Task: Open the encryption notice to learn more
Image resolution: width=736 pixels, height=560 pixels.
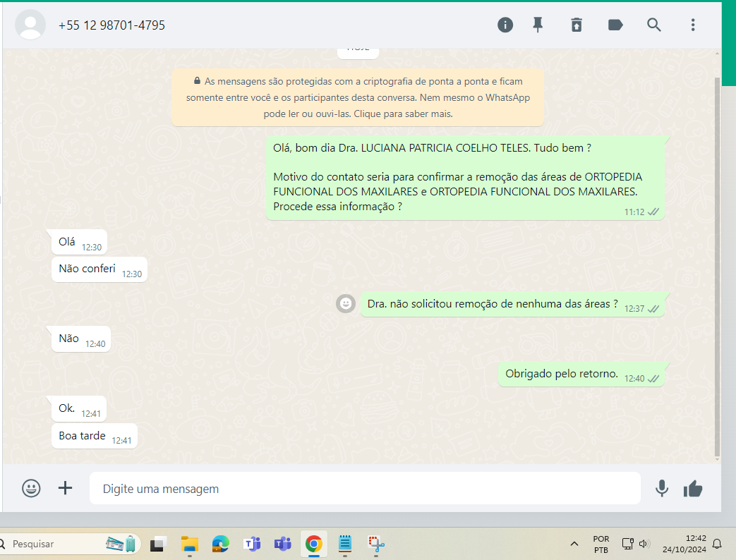Action: coord(358,97)
